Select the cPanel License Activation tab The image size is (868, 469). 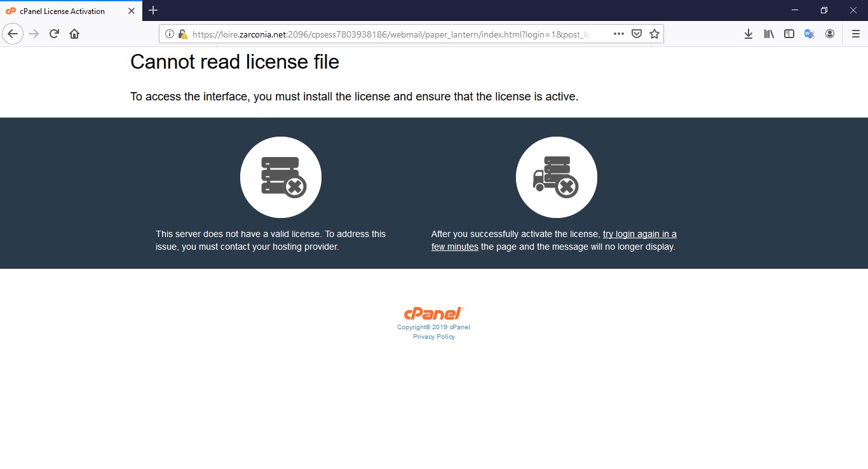[71, 11]
